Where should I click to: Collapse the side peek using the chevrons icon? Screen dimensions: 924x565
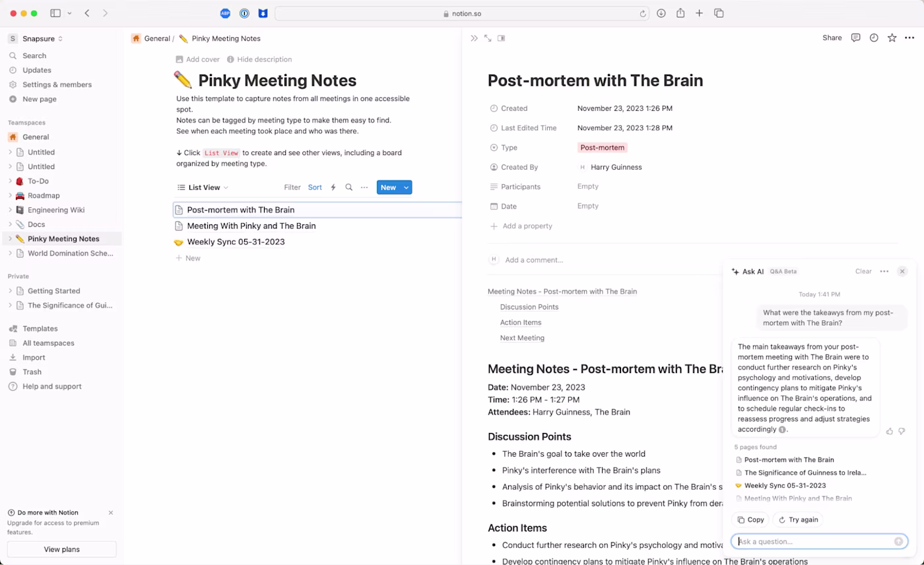pos(474,38)
